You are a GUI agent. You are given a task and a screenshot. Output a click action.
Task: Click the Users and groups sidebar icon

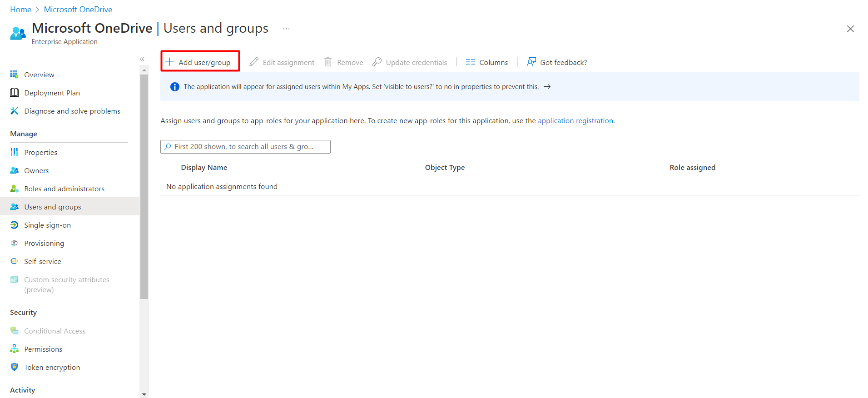coord(14,207)
